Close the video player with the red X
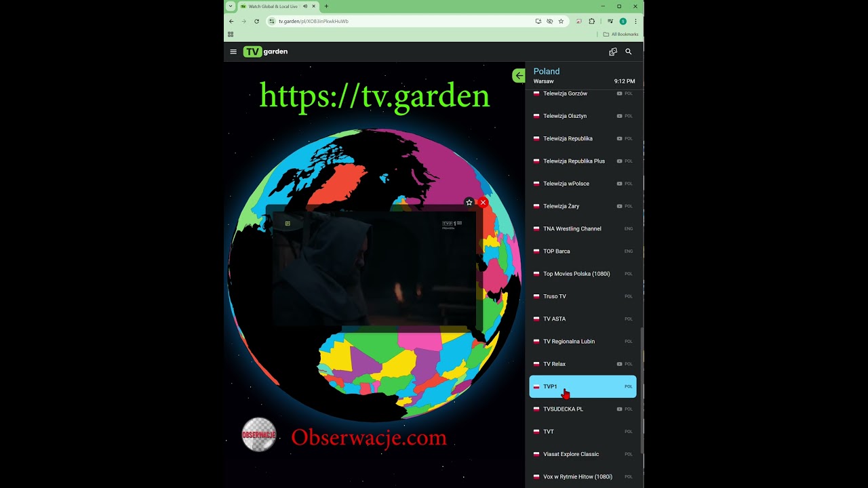Screen dimensions: 868x488 point(483,203)
